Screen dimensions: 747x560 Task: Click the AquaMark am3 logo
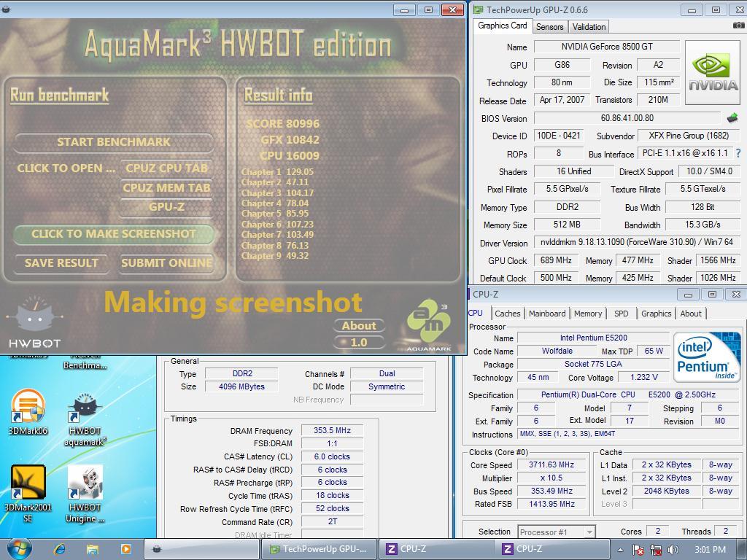coord(429,324)
